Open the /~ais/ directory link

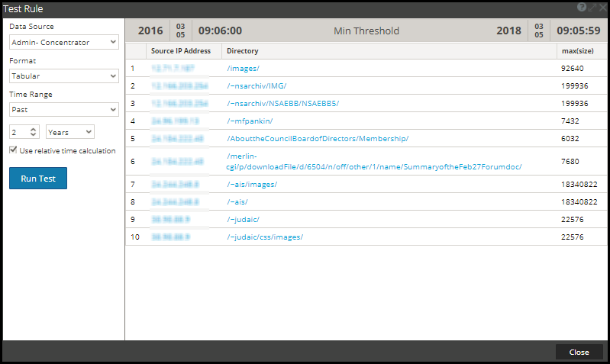[x=237, y=201]
